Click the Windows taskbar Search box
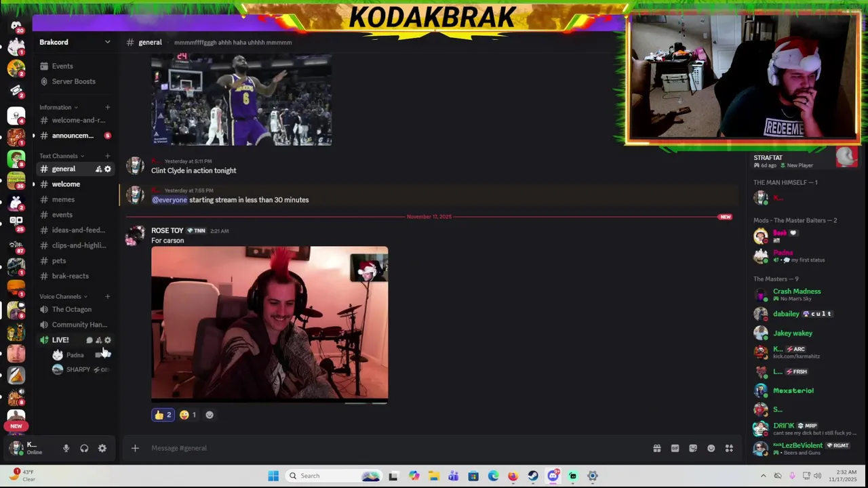868x488 pixels. (x=334, y=476)
